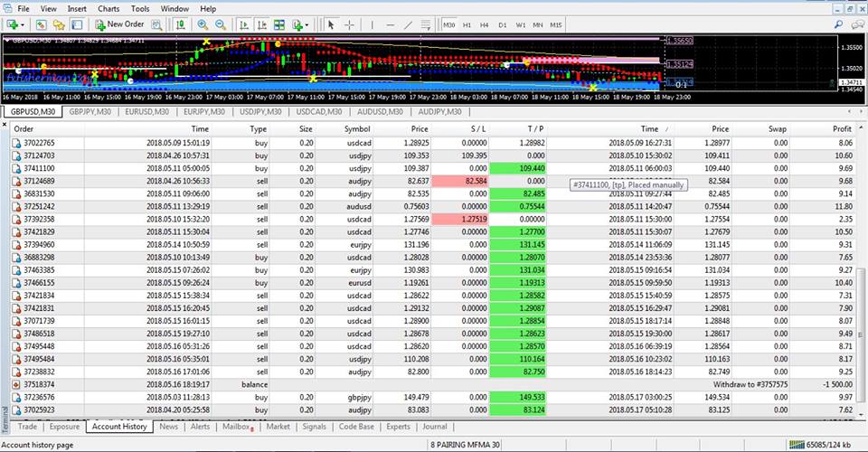
Task: Switch timeframe to W1
Action: tap(521, 25)
